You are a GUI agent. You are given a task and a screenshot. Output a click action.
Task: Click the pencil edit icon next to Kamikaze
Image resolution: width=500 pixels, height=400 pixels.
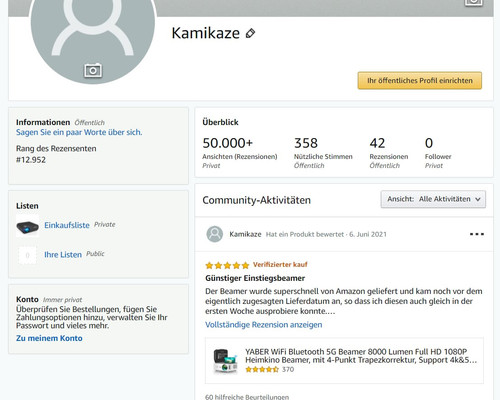click(x=250, y=33)
